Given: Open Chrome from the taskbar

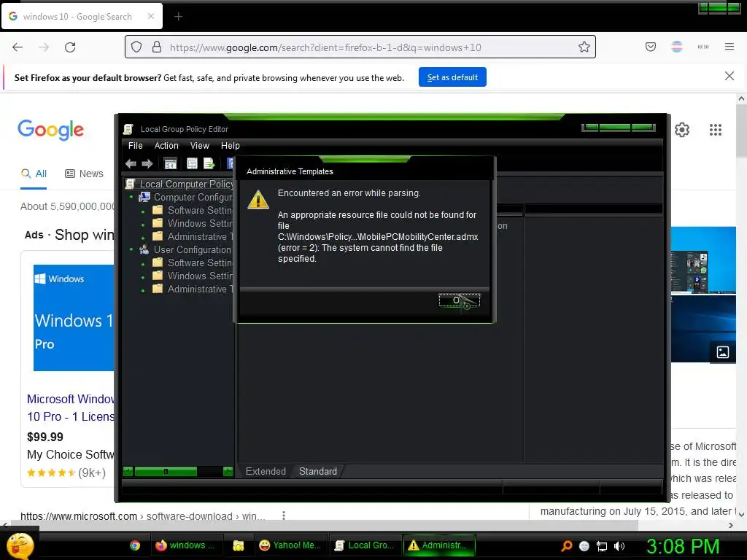Looking at the screenshot, I should pyautogui.click(x=135, y=545).
